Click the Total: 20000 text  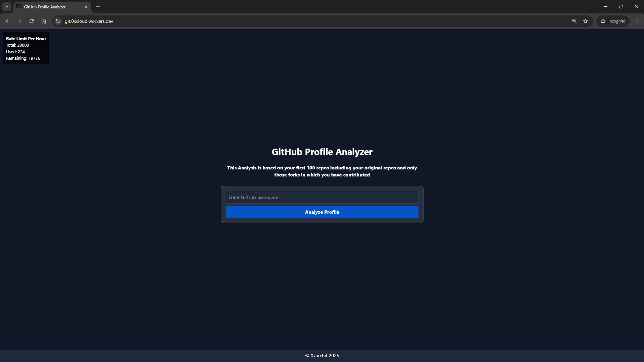pyautogui.click(x=17, y=45)
